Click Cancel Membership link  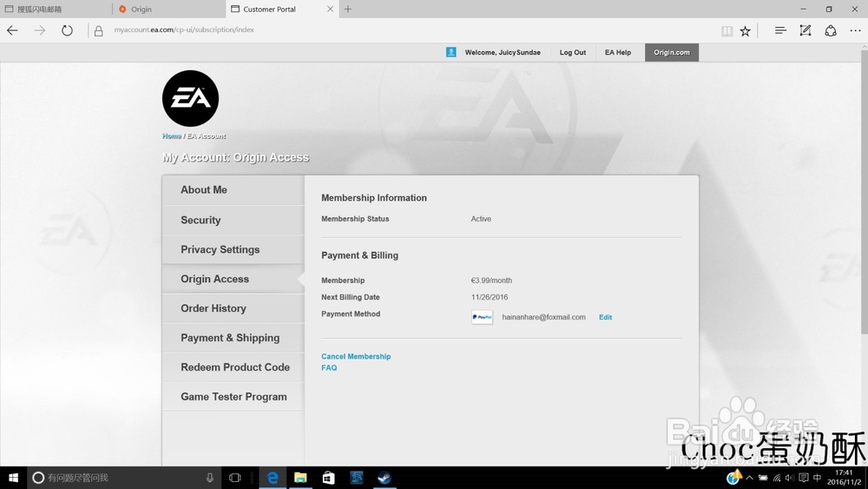coord(356,357)
